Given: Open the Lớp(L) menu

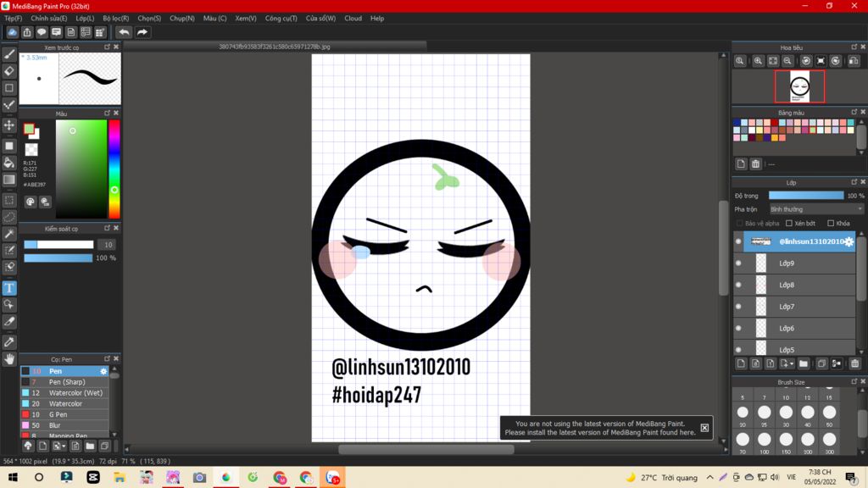Looking at the screenshot, I should click(85, 19).
